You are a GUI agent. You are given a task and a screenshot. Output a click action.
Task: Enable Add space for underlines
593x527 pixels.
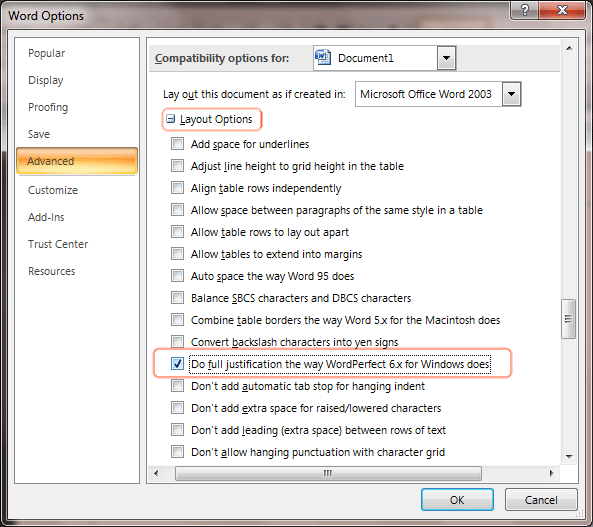click(177, 144)
